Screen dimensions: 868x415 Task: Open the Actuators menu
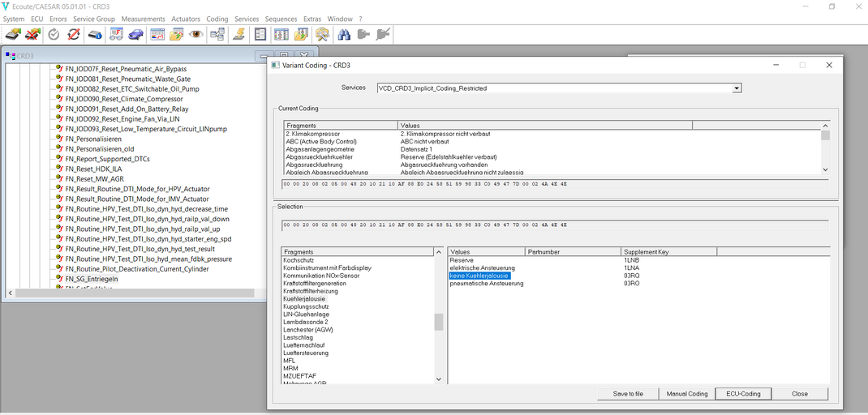coord(186,19)
